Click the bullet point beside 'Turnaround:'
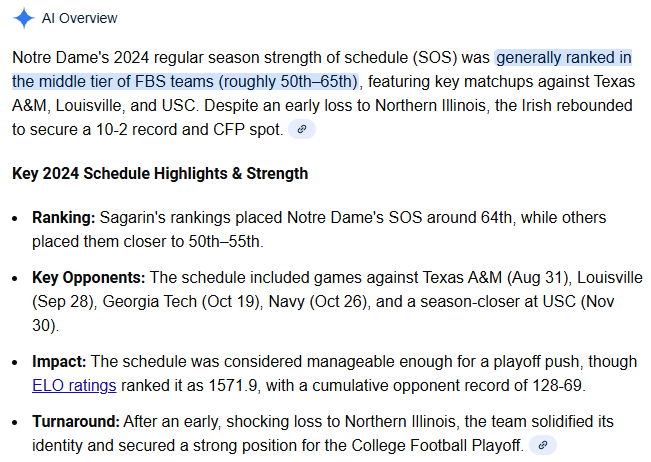The height and width of the screenshot is (462, 651). point(15,423)
